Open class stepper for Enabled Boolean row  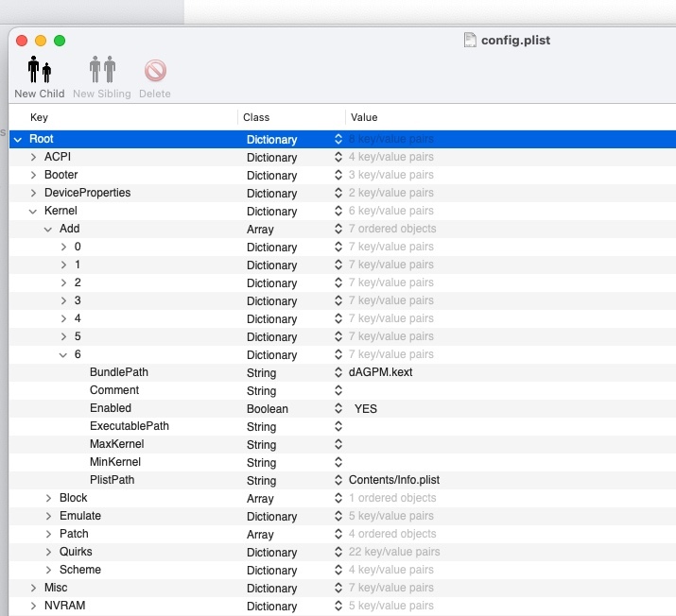[338, 409]
